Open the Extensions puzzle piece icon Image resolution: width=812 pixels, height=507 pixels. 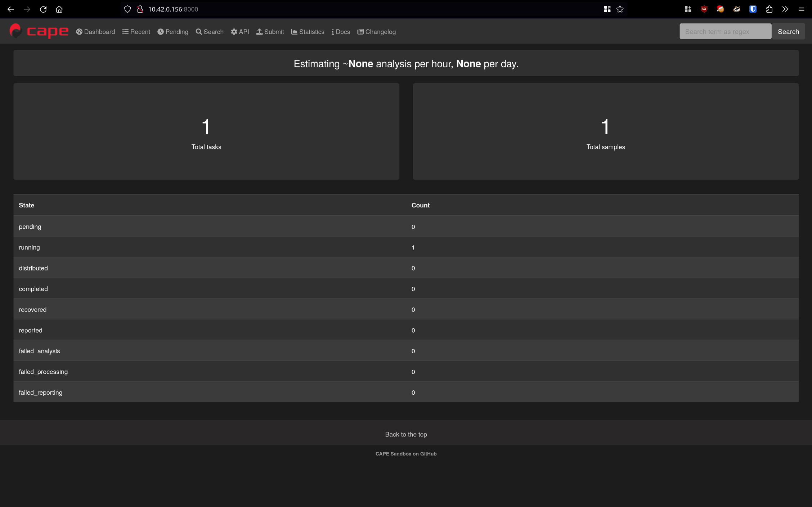(769, 9)
